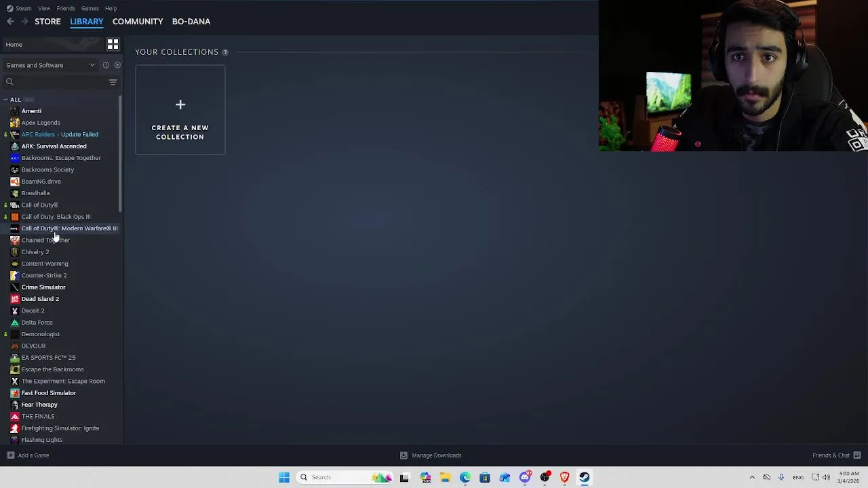Go forward with the right arrow
The height and width of the screenshot is (488, 868).
pyautogui.click(x=24, y=22)
